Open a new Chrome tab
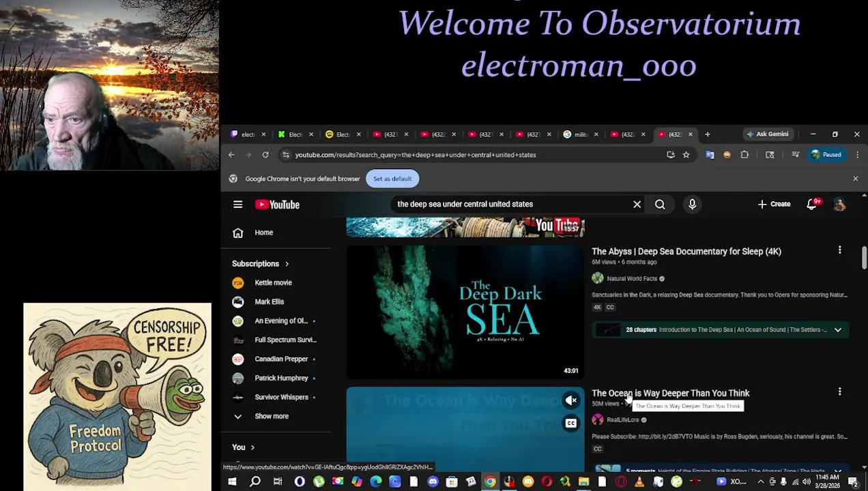The image size is (868, 491). click(708, 134)
